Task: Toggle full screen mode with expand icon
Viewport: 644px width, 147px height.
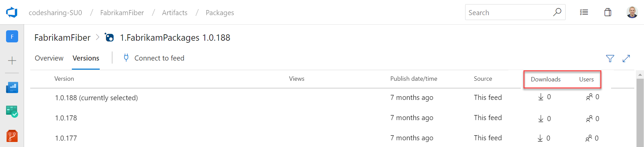Action: 626,59
